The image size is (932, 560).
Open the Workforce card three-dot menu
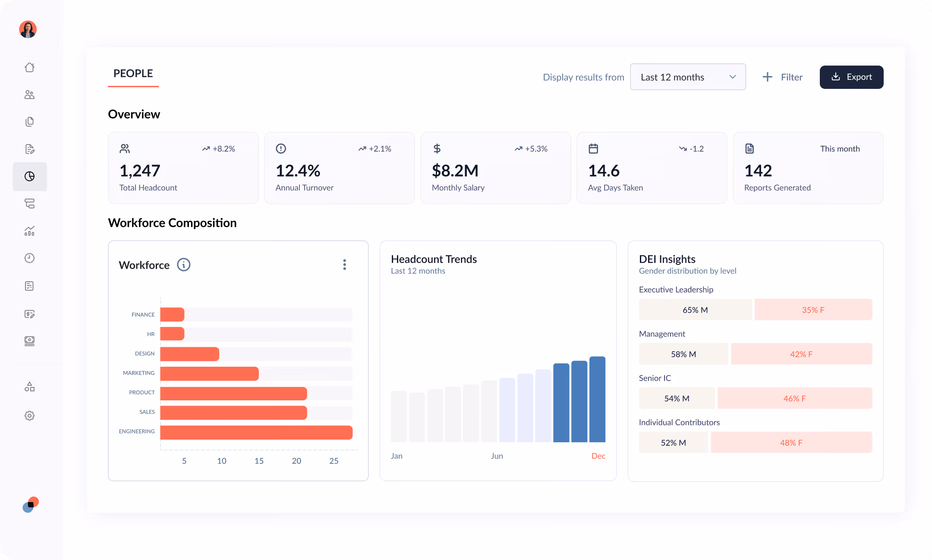(x=344, y=264)
